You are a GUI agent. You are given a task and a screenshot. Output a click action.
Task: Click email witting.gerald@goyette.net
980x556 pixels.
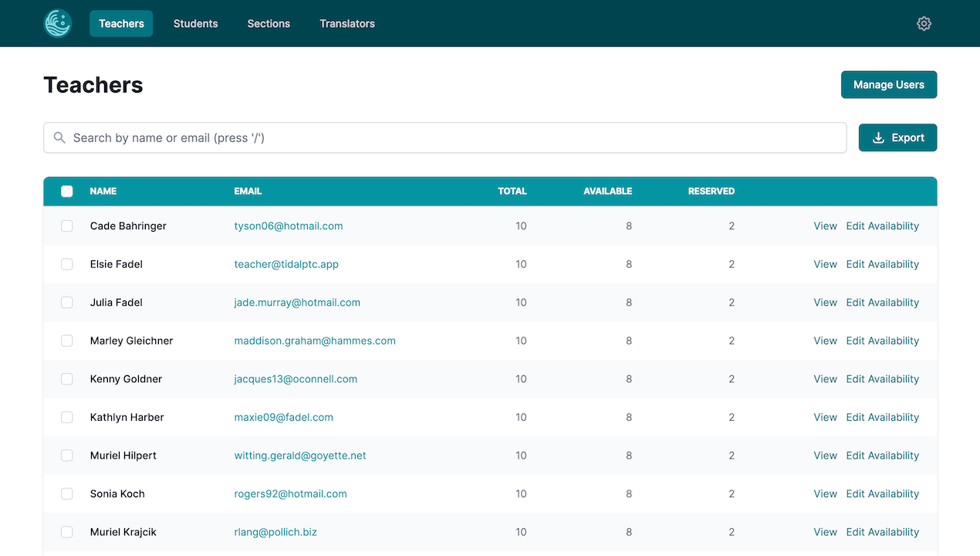point(300,455)
